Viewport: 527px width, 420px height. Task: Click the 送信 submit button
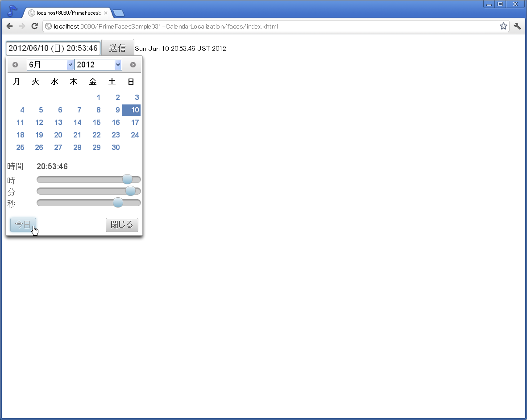[118, 48]
